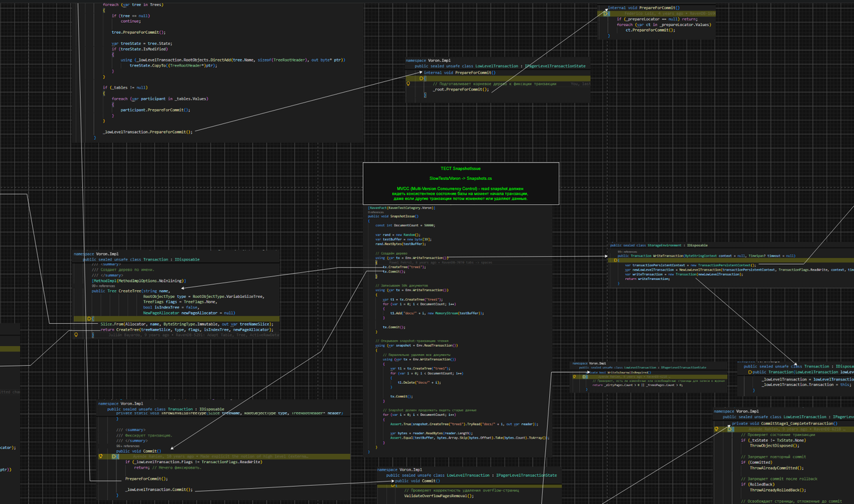Image resolution: width=854 pixels, height=504 pixels.
Task: Click the 'public void SnapshotIssue()' declaration
Action: [x=394, y=217]
